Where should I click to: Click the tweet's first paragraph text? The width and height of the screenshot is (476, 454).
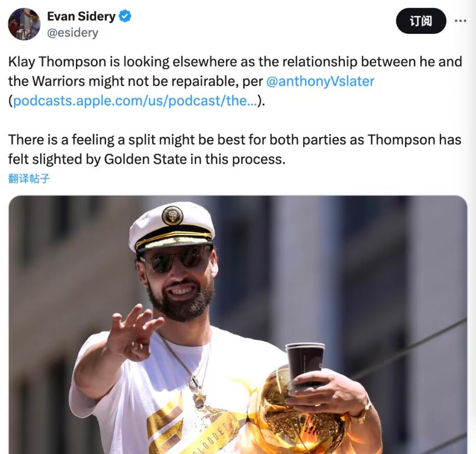tap(208, 62)
